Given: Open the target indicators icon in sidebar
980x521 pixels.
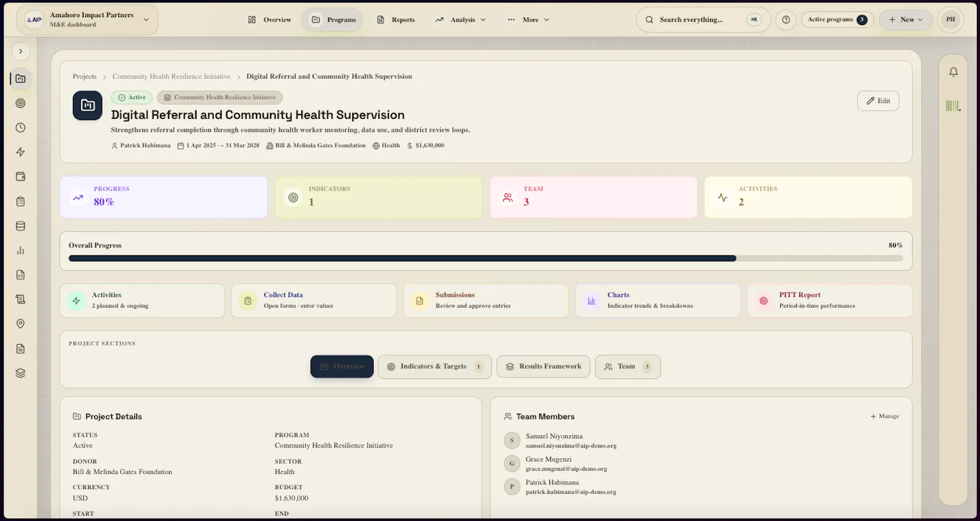Looking at the screenshot, I should pos(20,103).
